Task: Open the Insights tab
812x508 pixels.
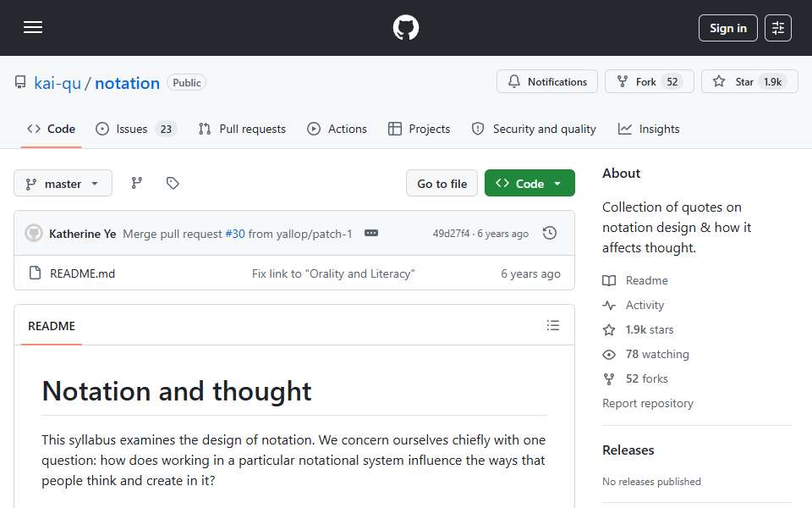Action: point(649,129)
